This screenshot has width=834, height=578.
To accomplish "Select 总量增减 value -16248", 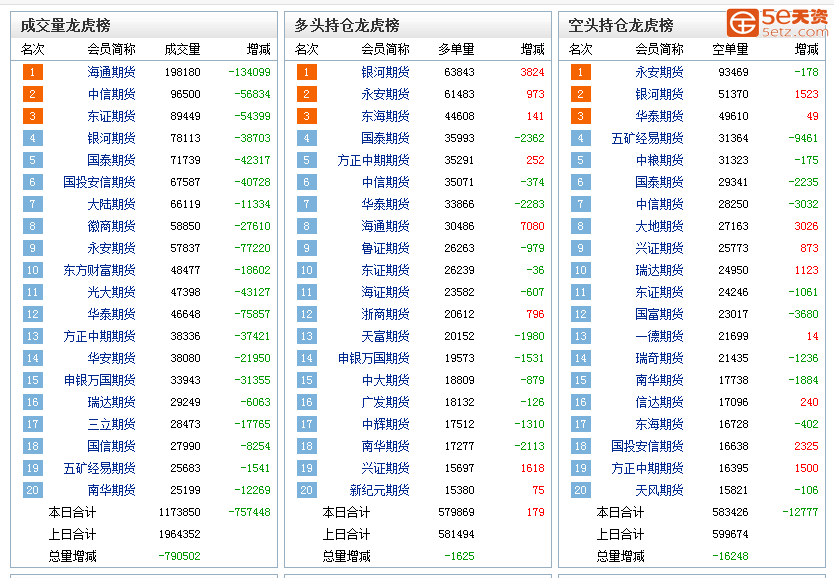I will point(730,556).
